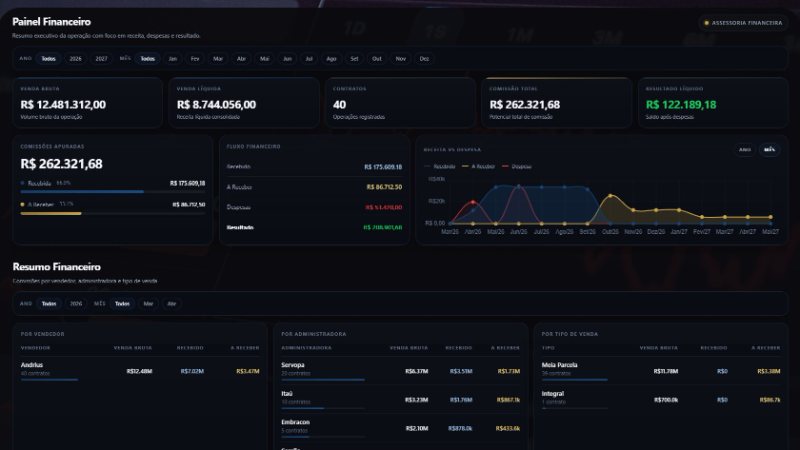Select the Nov month chip

401,59
